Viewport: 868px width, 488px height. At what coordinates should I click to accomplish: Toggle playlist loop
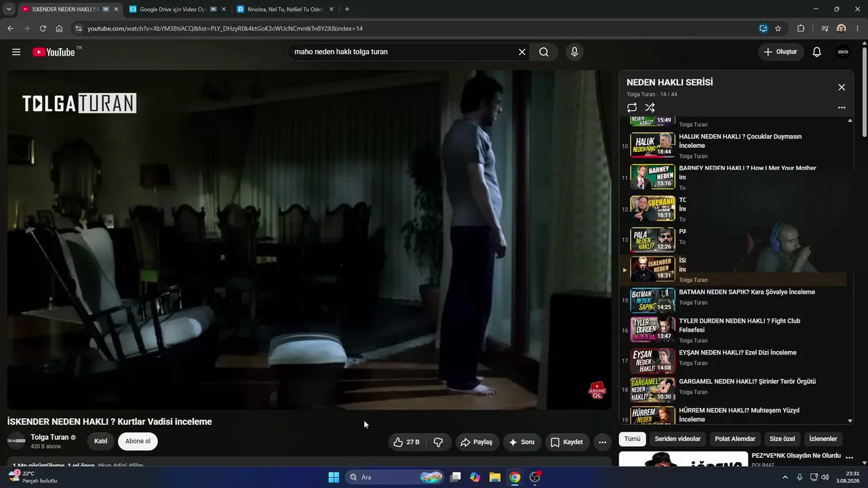tap(632, 108)
